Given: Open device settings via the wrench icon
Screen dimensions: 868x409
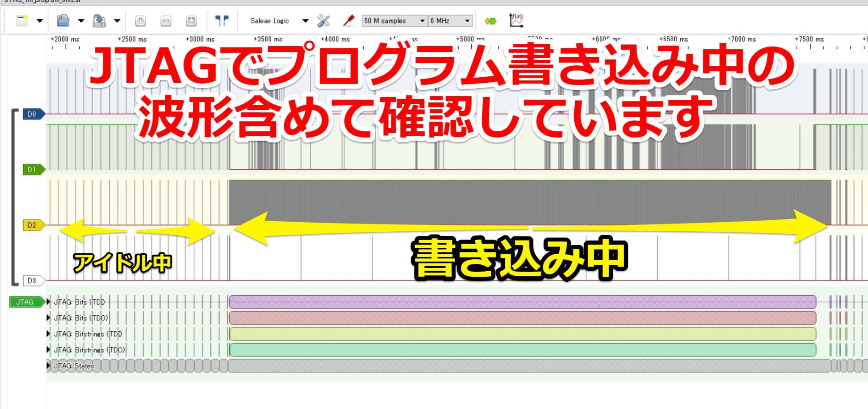Looking at the screenshot, I should point(324,20).
